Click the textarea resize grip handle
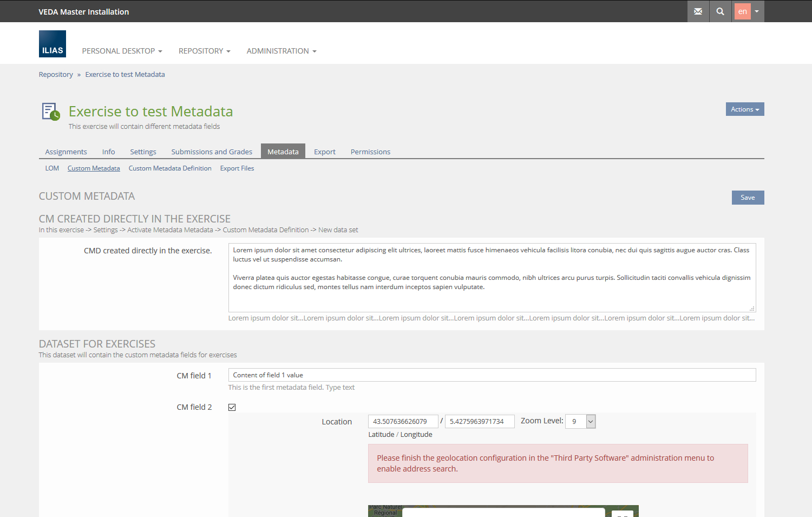812x517 pixels. [x=752, y=308]
